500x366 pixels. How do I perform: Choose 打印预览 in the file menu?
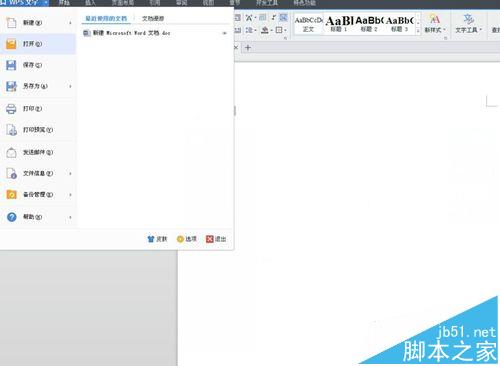pyautogui.click(x=38, y=130)
